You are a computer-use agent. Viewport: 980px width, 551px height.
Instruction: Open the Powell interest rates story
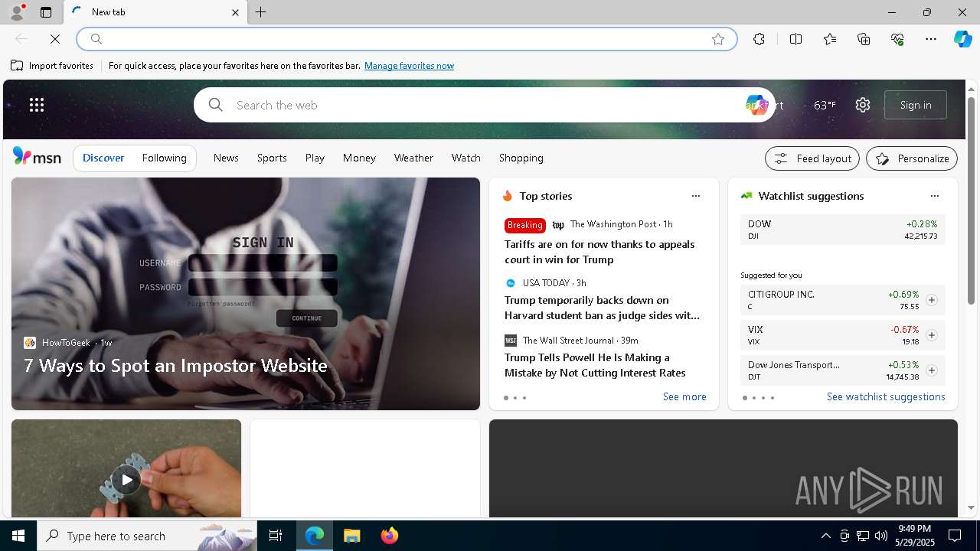point(595,365)
